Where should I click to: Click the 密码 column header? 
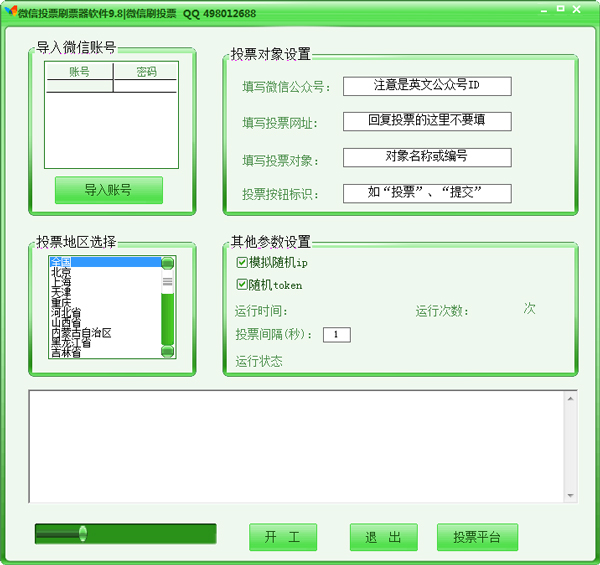click(146, 72)
